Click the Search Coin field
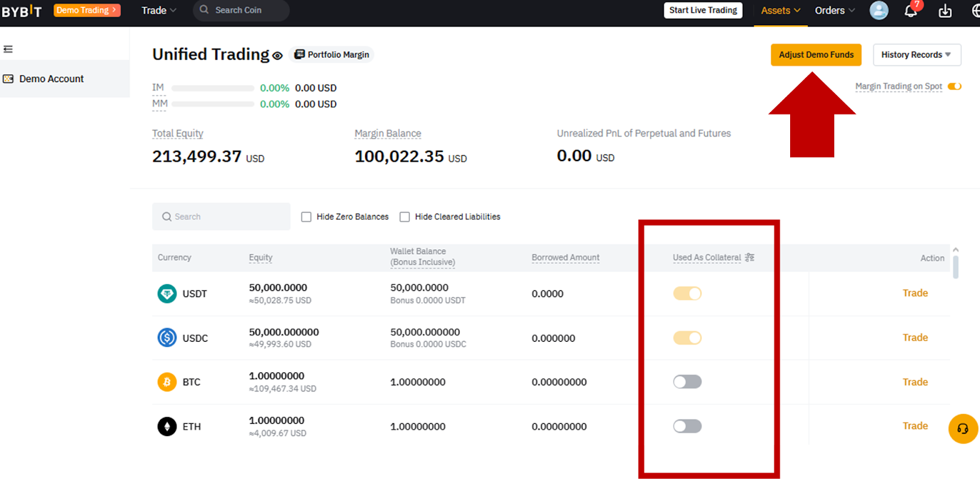 point(241,10)
